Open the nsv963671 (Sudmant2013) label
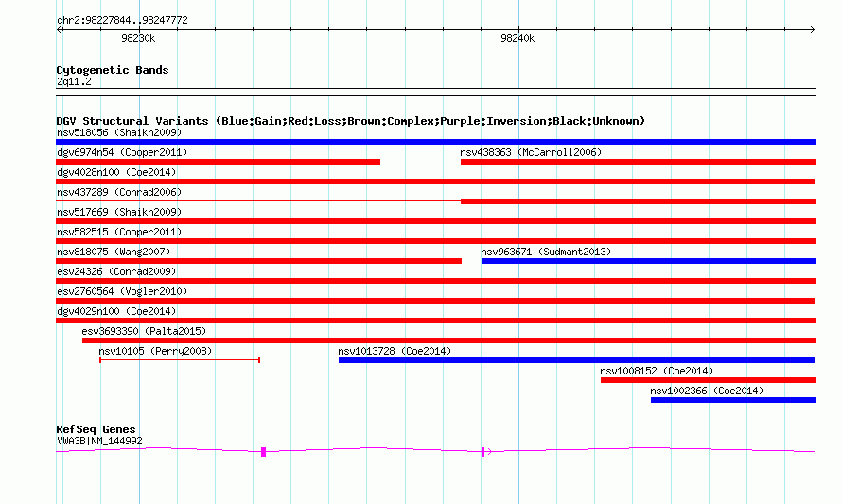842x504 pixels. pos(546,252)
